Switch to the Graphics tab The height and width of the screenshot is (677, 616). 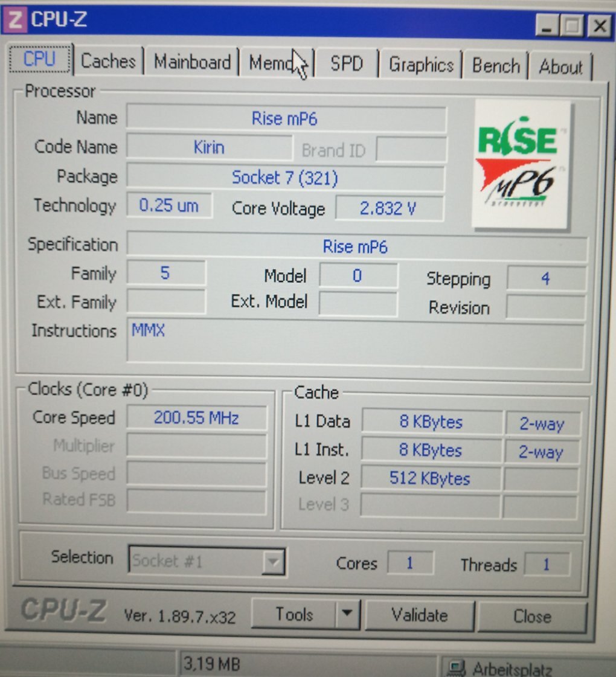tap(421, 65)
